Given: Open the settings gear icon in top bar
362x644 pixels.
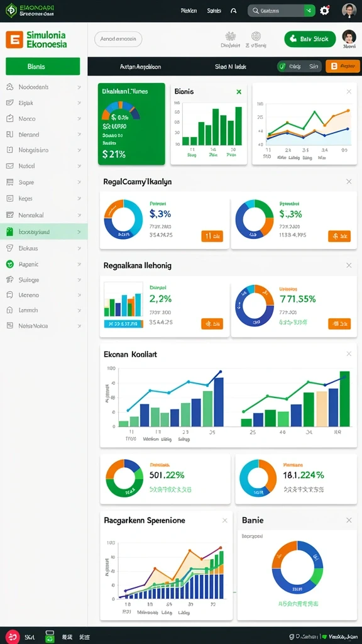Looking at the screenshot, I should tap(324, 11).
